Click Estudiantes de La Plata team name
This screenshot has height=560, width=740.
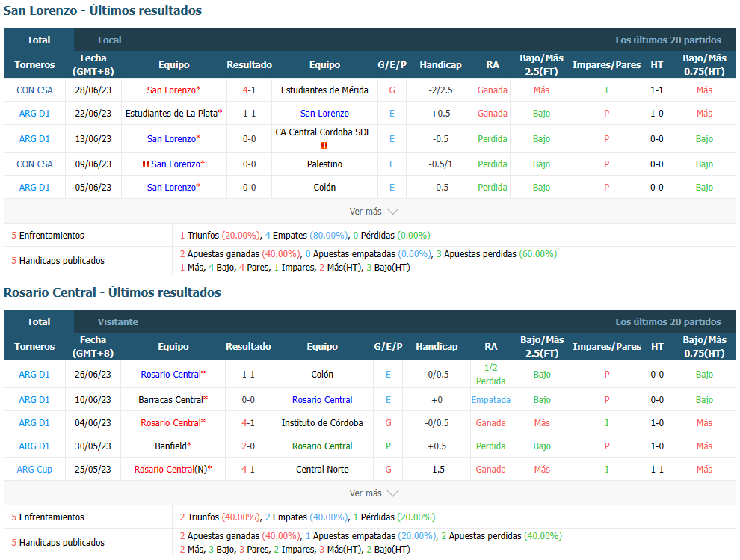[x=171, y=114]
